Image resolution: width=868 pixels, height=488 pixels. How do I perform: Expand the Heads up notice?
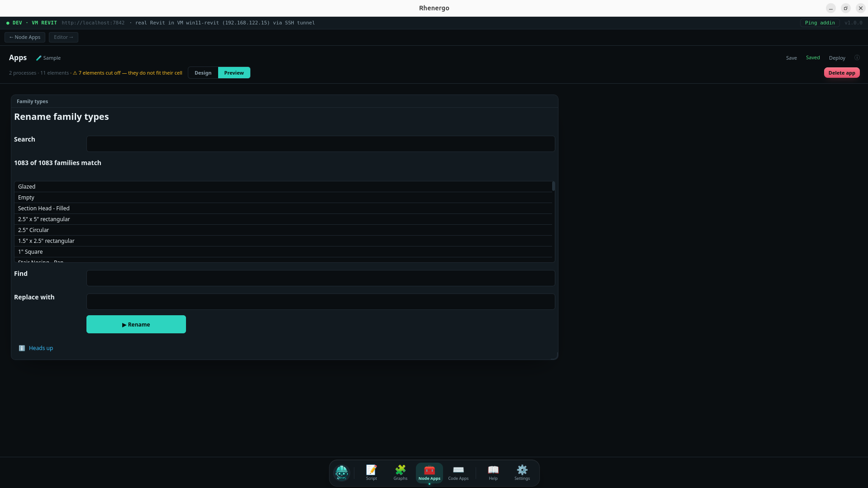pos(41,348)
